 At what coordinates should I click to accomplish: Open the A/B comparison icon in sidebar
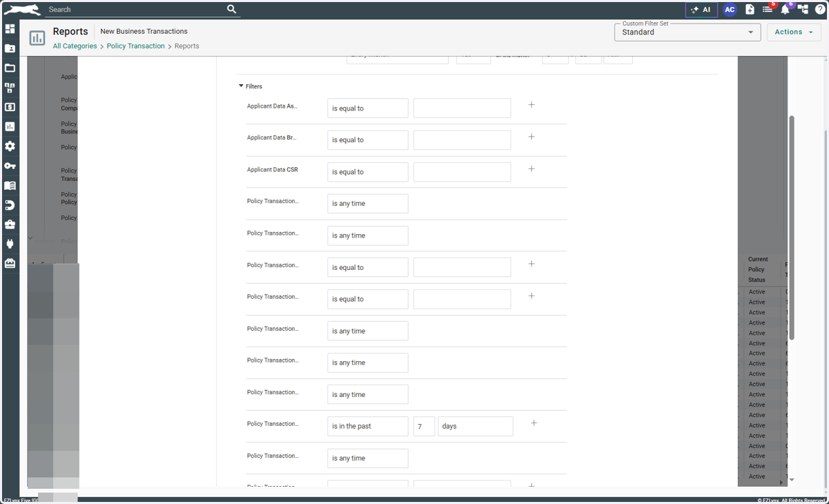(10, 88)
